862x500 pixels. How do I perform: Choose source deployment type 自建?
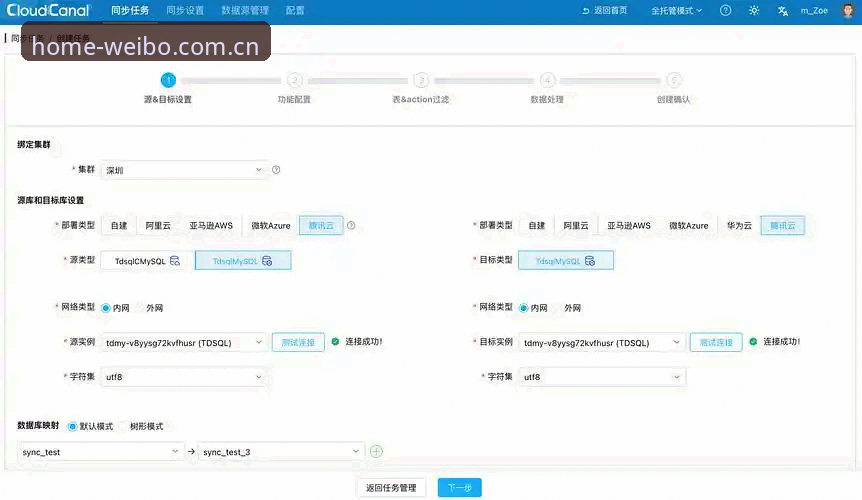tap(119, 225)
